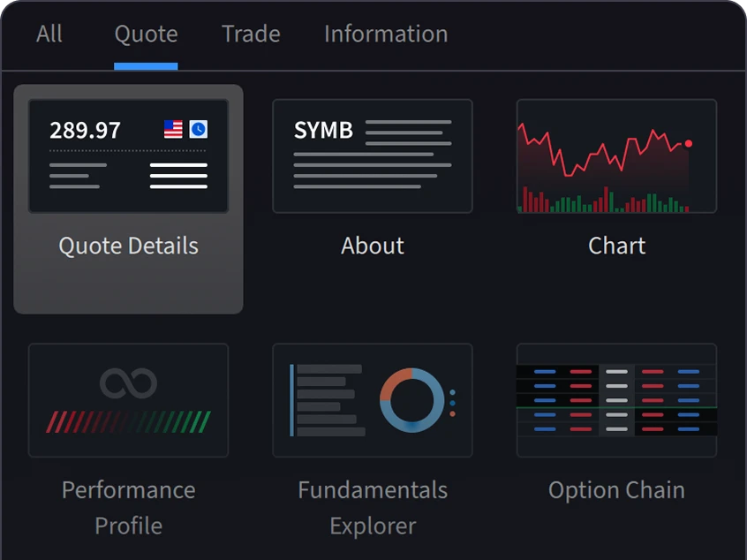Go to the Information tab
The height and width of the screenshot is (560, 747).
[385, 34]
